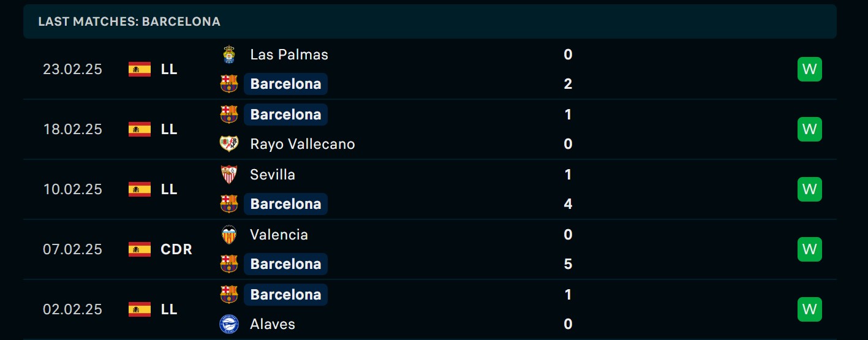Click Spain flag in 18.02.25 row
This screenshot has height=340, width=868.
140,129
